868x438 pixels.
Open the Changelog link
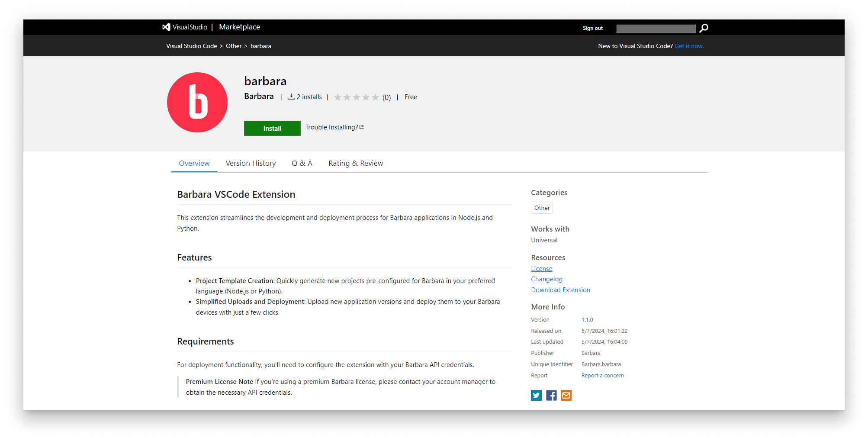tap(547, 279)
